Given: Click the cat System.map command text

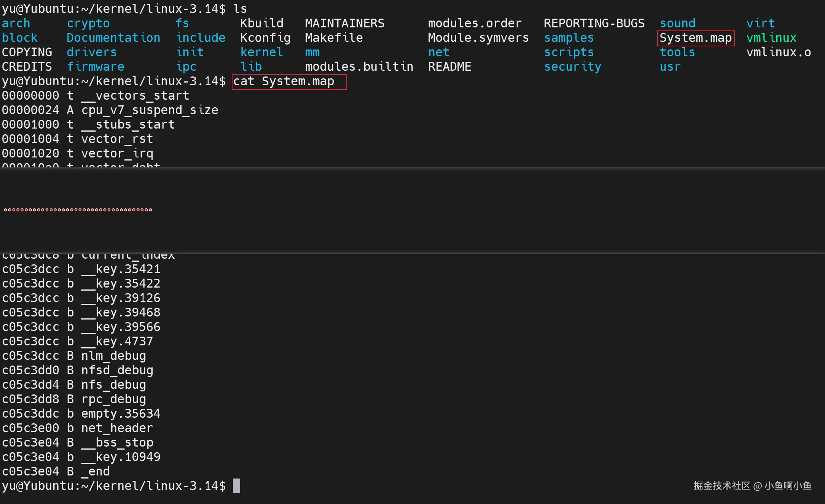Looking at the screenshot, I should (x=283, y=81).
